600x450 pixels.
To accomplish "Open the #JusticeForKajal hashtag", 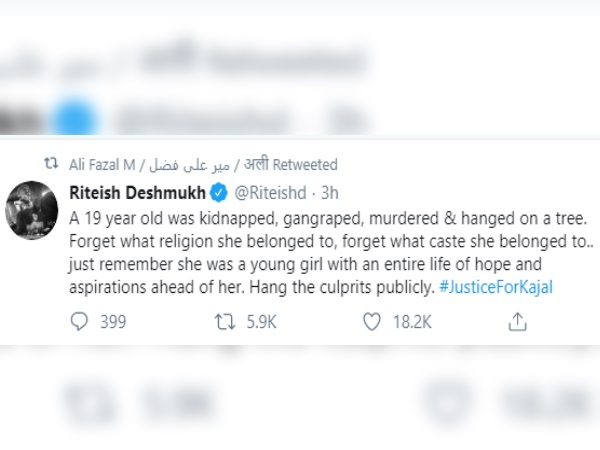I will coord(494,287).
